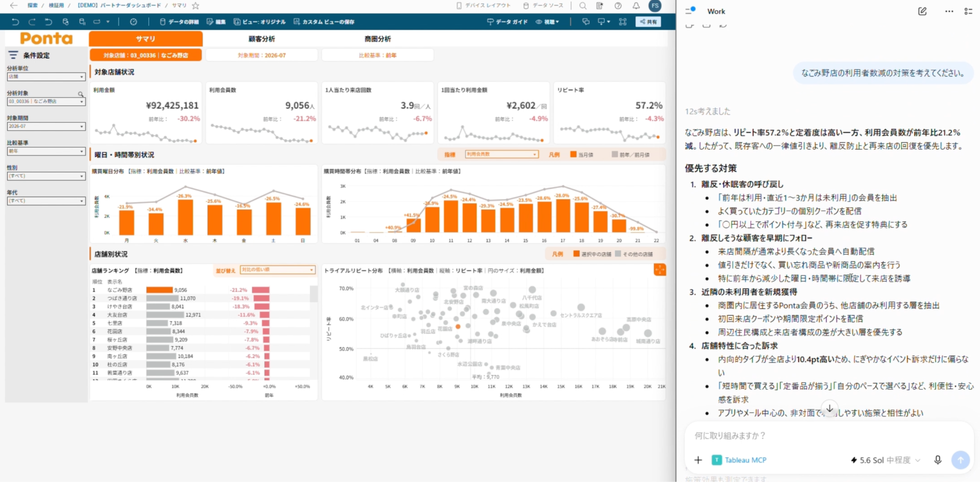Click the revert icon in Tableau toolbar
The image size is (980, 482).
tap(48, 22)
